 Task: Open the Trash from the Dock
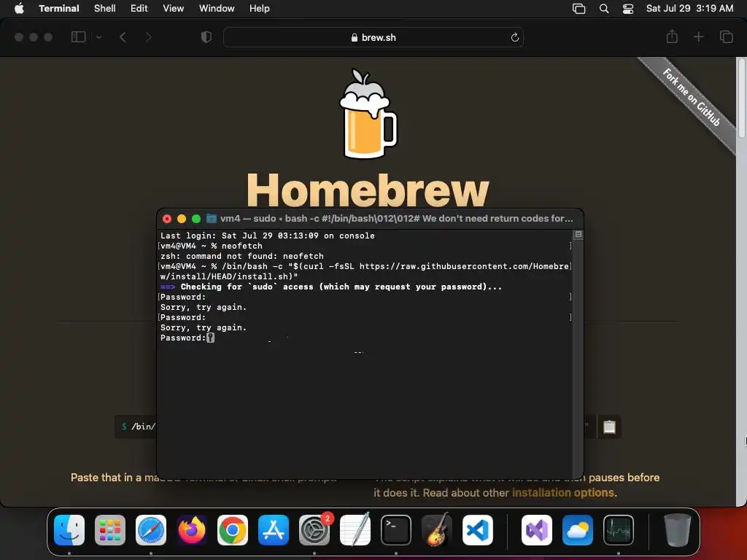click(678, 530)
